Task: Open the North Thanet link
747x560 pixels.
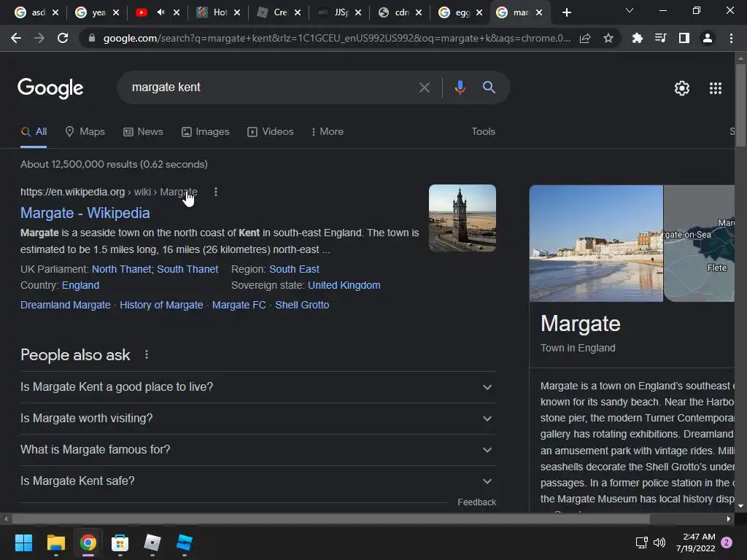Action: (x=121, y=269)
